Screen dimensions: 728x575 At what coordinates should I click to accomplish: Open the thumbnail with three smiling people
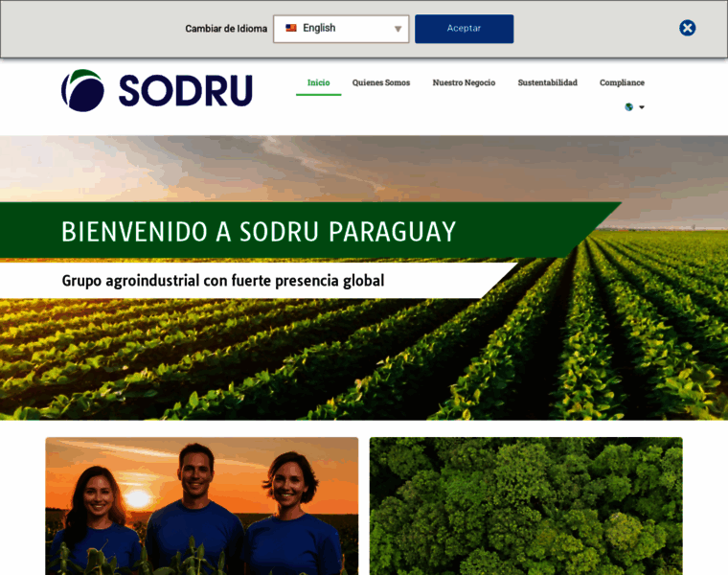[x=202, y=506]
